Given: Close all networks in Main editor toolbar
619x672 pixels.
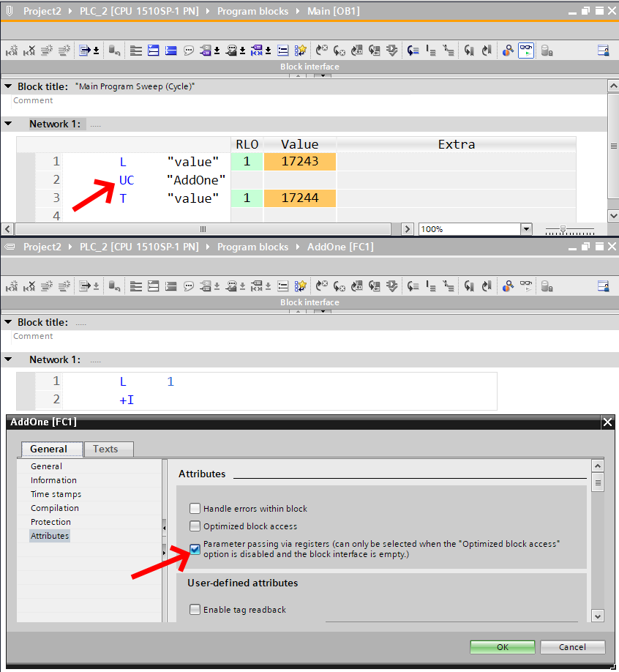Looking at the screenshot, I should click(171, 51).
